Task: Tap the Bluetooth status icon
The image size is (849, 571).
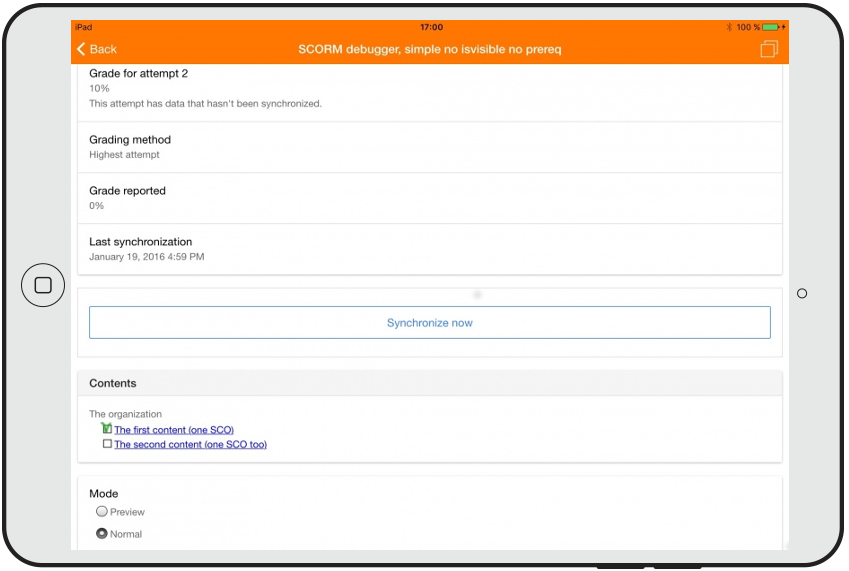Action: coord(729,27)
